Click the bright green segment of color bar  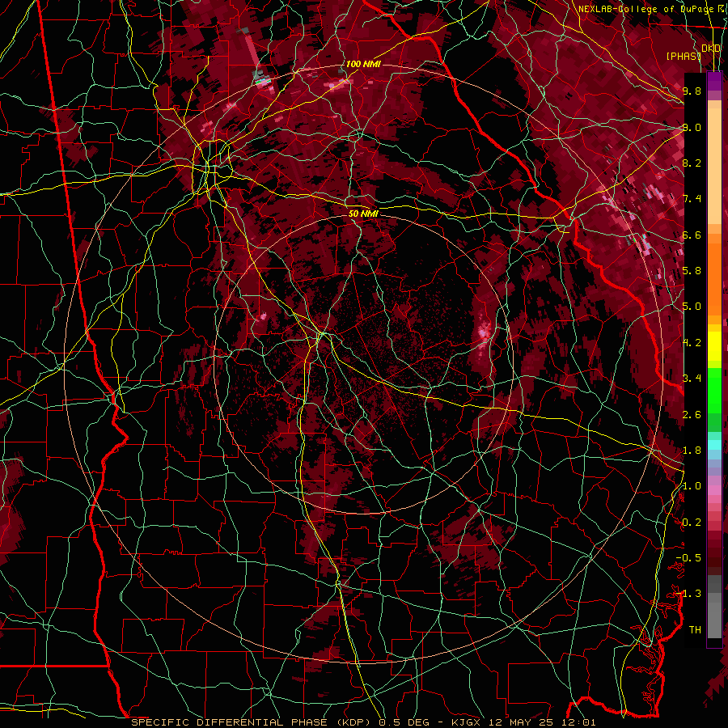714,389
